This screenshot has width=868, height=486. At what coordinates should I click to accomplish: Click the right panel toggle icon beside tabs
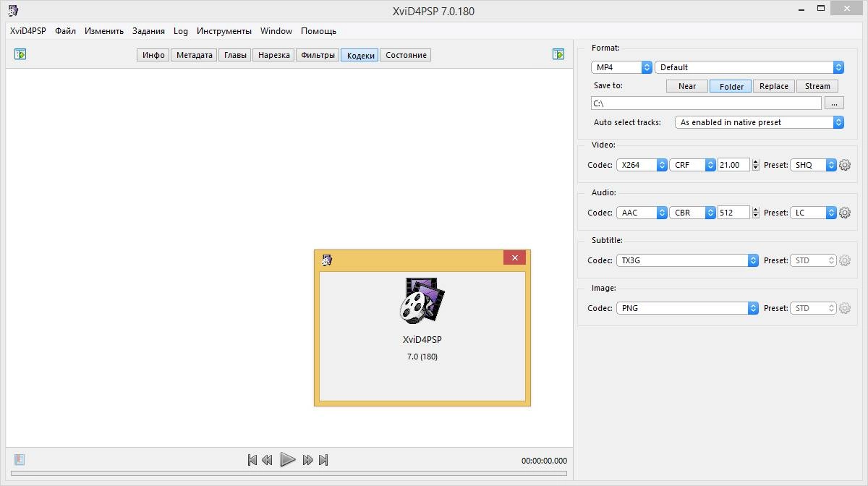pos(558,54)
